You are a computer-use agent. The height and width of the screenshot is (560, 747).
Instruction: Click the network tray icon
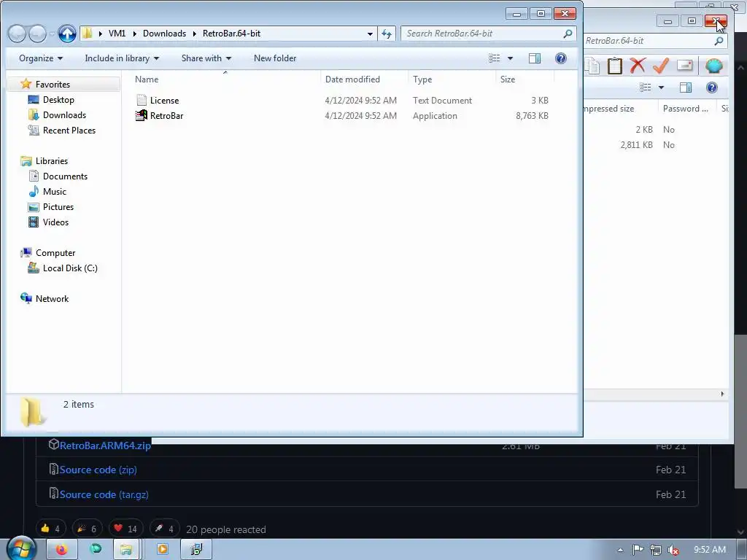point(656,550)
